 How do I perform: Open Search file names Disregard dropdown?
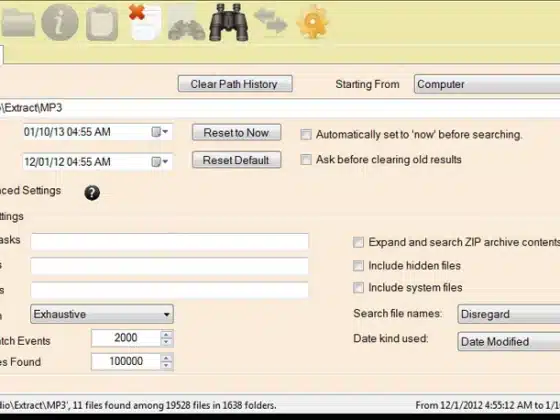[509, 314]
